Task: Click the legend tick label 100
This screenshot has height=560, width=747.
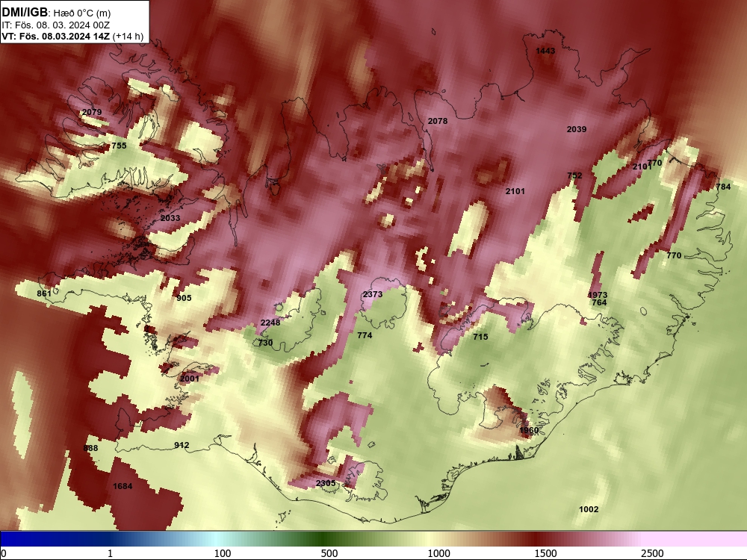Action: [223, 553]
